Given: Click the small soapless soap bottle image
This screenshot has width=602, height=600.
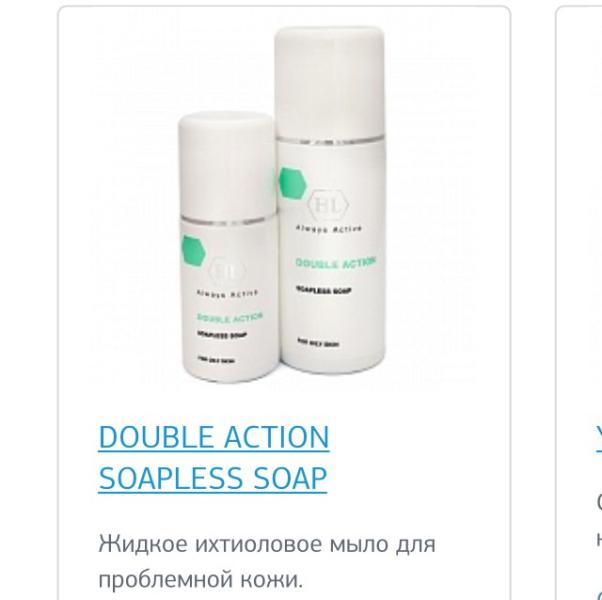Looking at the screenshot, I should coord(228,246).
